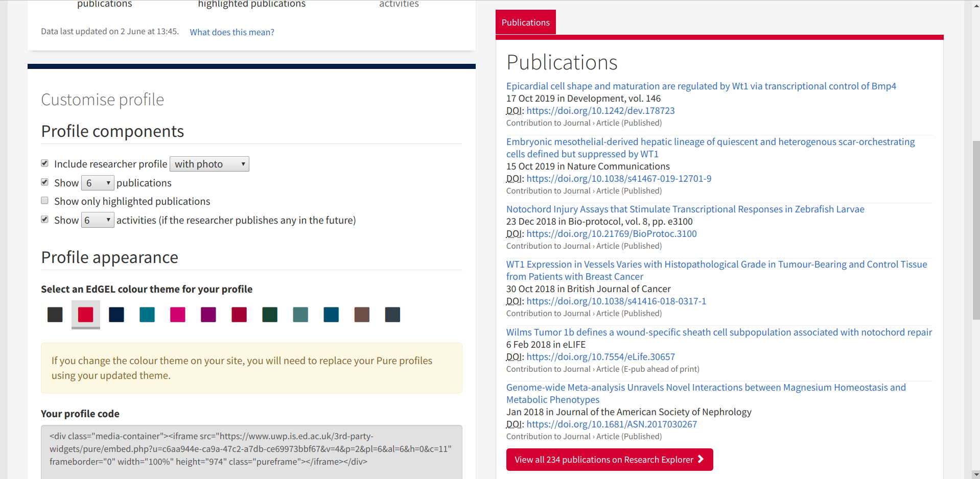Open the Epicardial cell shape publication link

(701, 86)
